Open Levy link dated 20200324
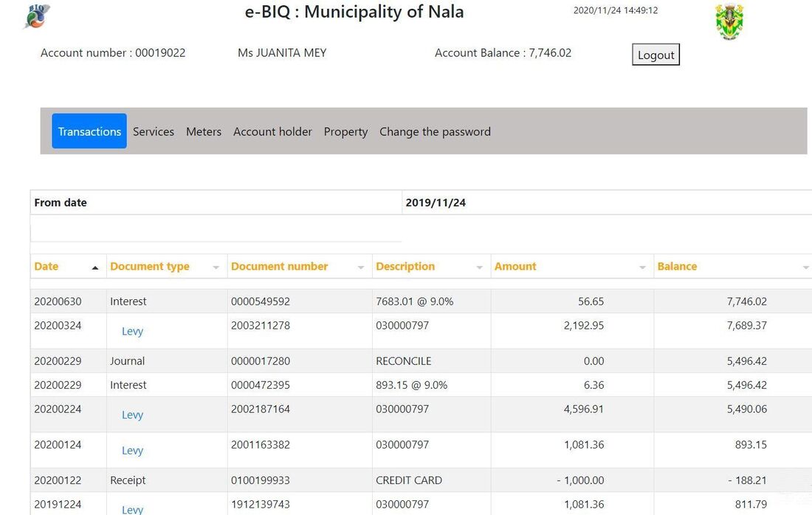The image size is (812, 515). tap(132, 331)
